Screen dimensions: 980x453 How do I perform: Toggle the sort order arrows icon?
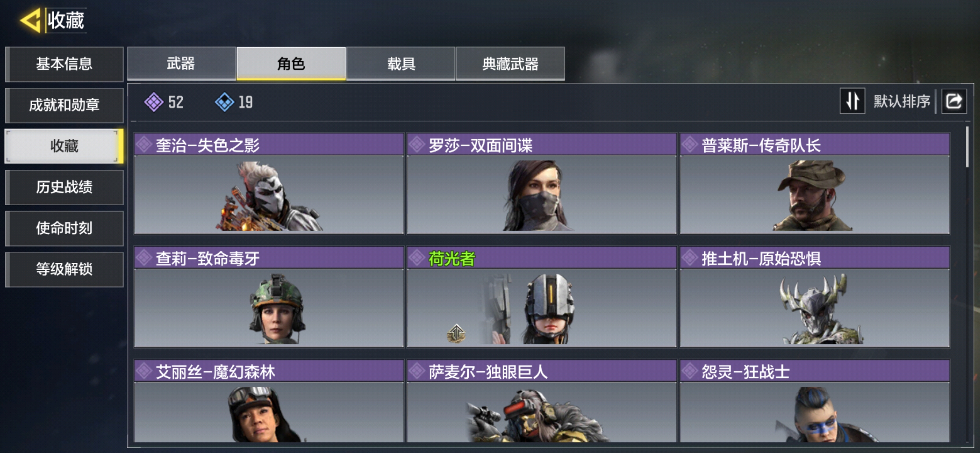coord(852,101)
